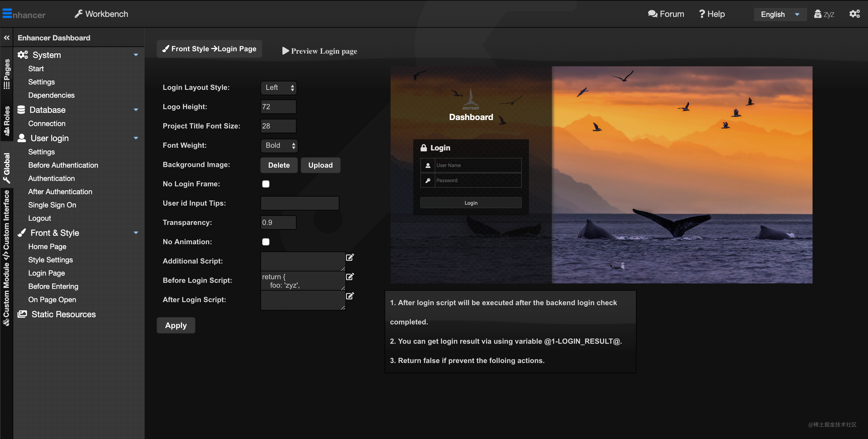Open Workbench wrench item
868x439 pixels.
point(102,14)
